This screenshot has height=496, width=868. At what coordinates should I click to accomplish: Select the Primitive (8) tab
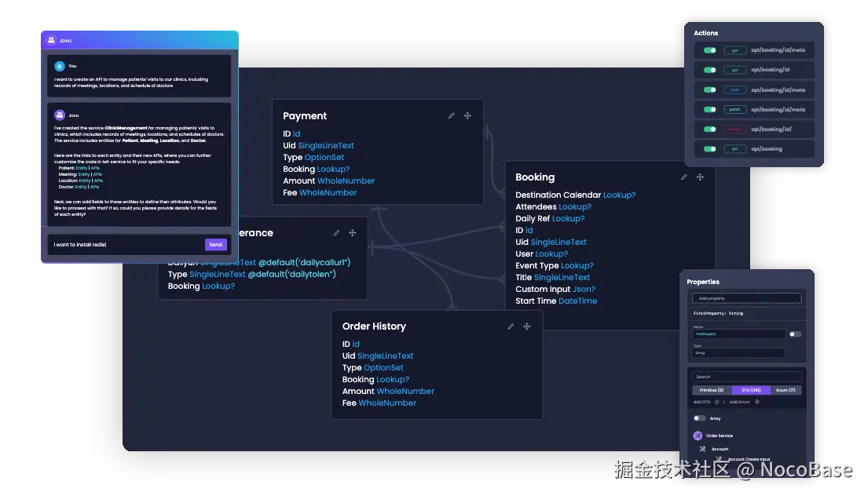[712, 390]
